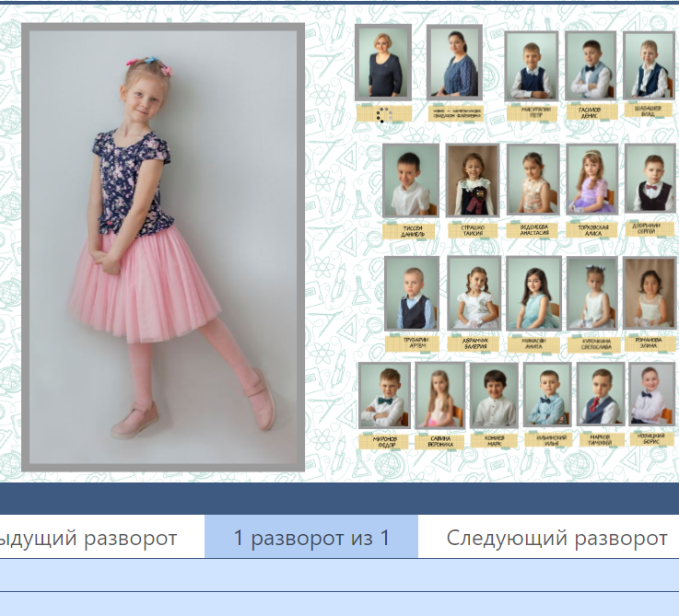Select the photo captioned Шабашев Влад

click(649, 65)
